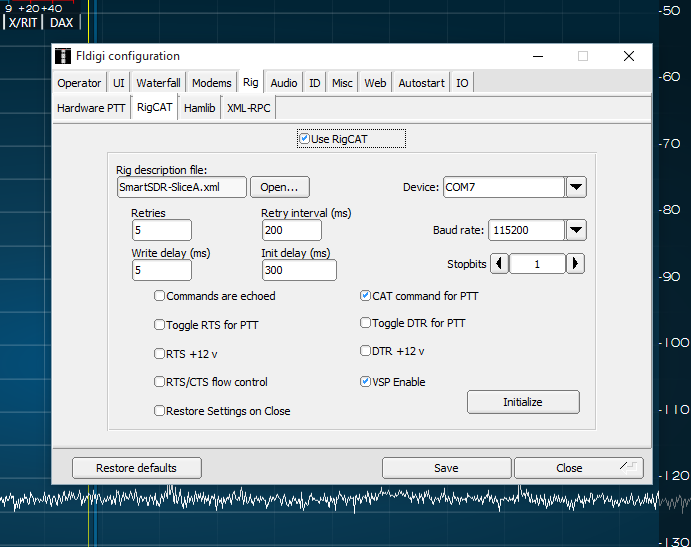691x547 pixels.
Task: Click the Baud rate 115200 field
Action: click(526, 230)
